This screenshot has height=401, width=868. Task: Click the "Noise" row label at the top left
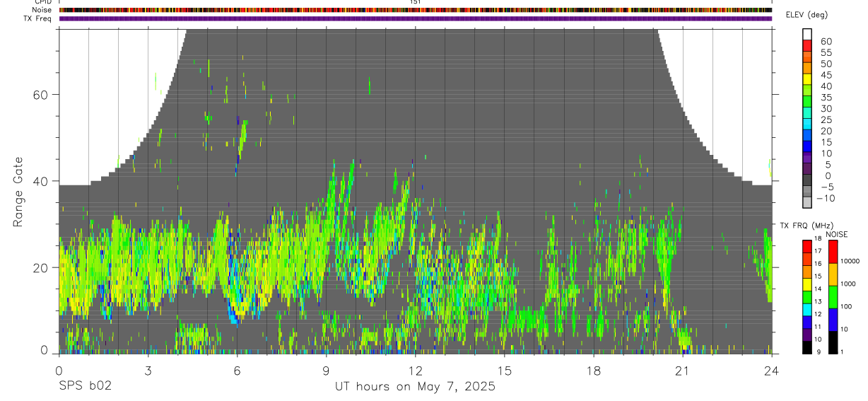[x=42, y=10]
